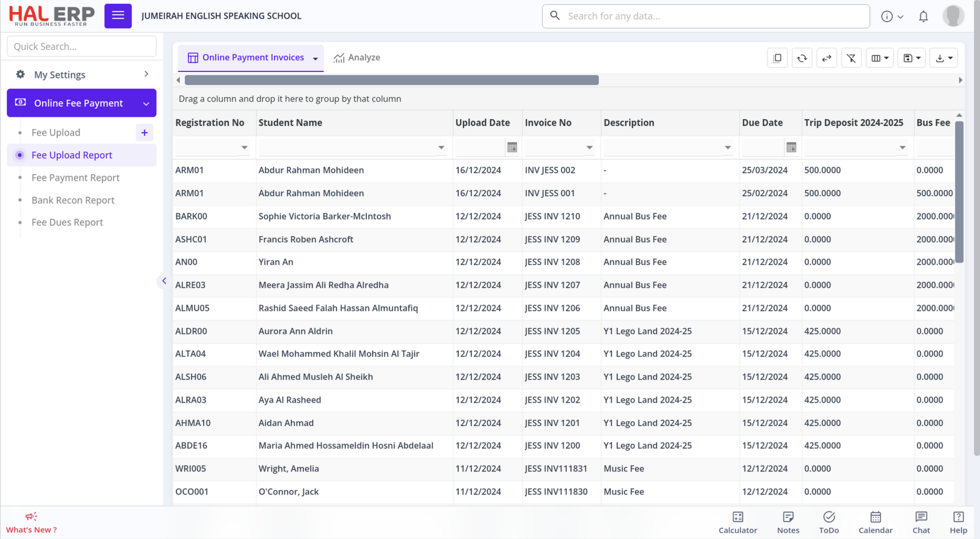Select registration number ABDE16

point(191,446)
